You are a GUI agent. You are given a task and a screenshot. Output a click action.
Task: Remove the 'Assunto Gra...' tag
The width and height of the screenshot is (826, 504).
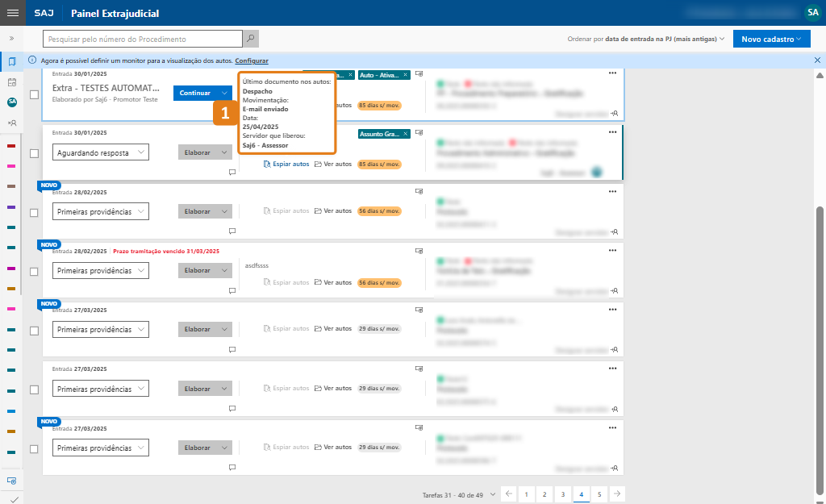(406, 134)
